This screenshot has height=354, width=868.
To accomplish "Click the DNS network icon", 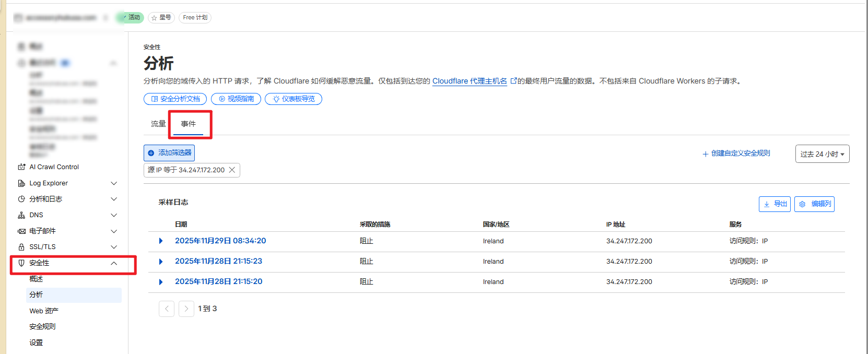I will point(21,215).
